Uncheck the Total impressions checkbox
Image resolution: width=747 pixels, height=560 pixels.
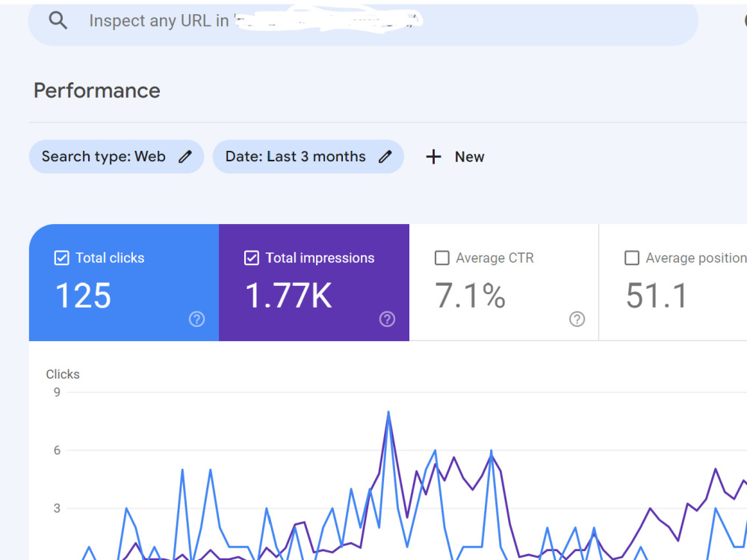[252, 258]
